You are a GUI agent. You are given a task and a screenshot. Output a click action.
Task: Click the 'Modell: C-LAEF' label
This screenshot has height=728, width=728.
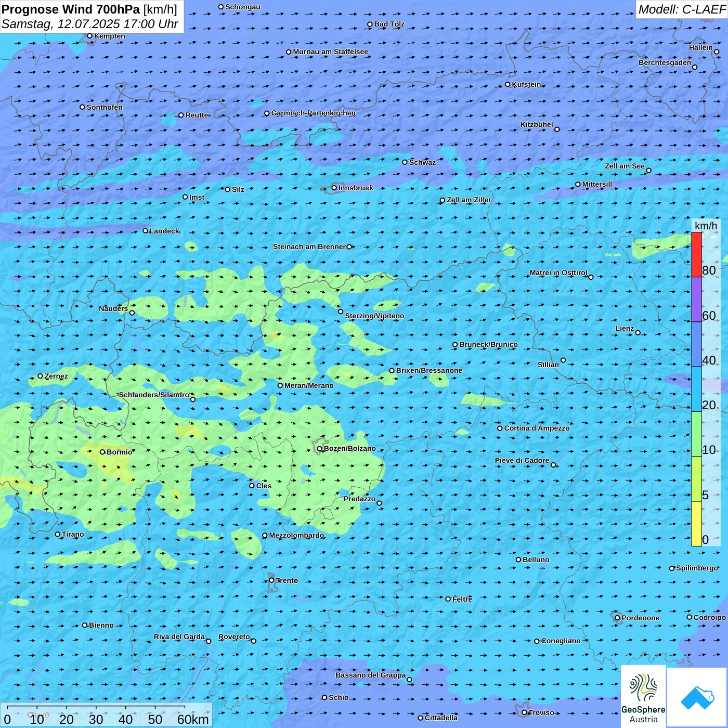click(x=682, y=9)
